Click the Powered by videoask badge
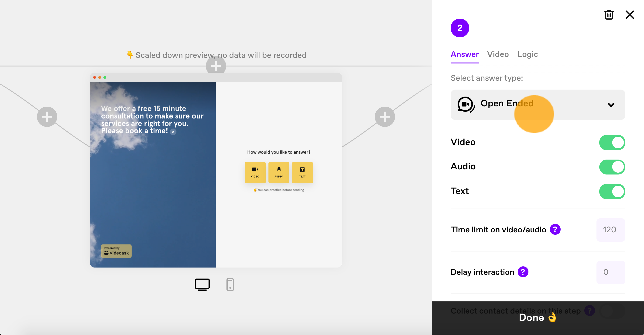Image resolution: width=644 pixels, height=335 pixels. coord(116,251)
